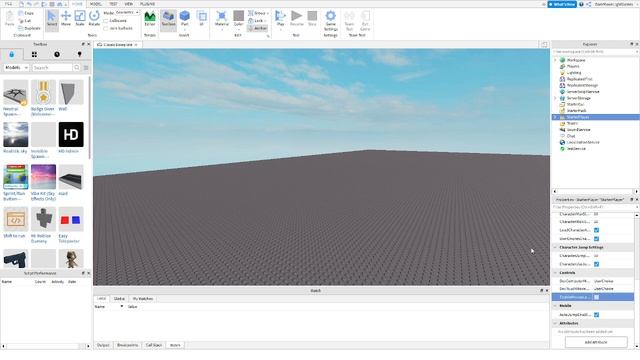640x360 pixels.
Task: Select the Realistic sky thumbnail
Action: pos(16,135)
